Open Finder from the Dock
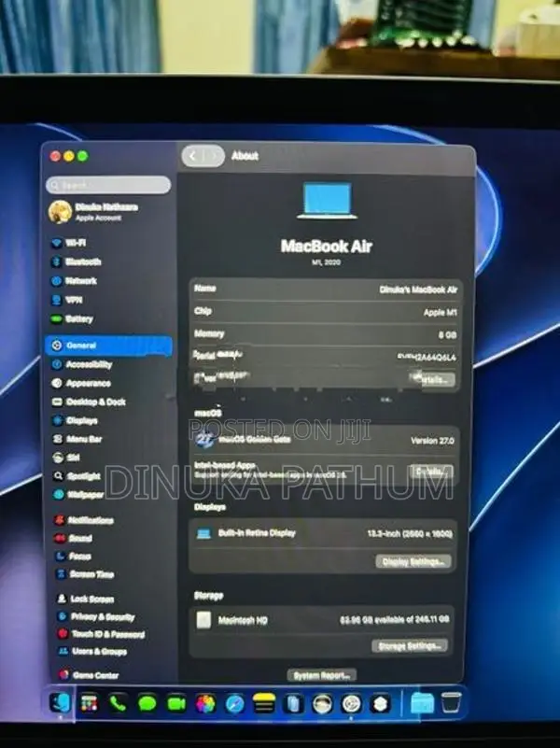 [x=60, y=702]
